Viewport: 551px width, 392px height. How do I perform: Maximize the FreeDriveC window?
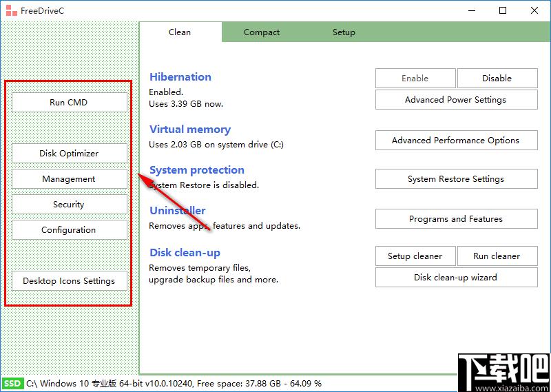click(503, 10)
